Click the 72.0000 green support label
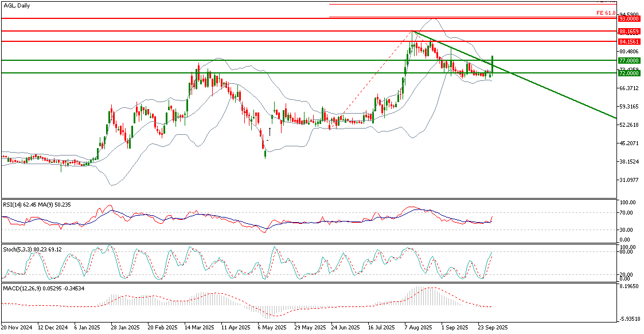Screen dimensions: 644x334 629,73
